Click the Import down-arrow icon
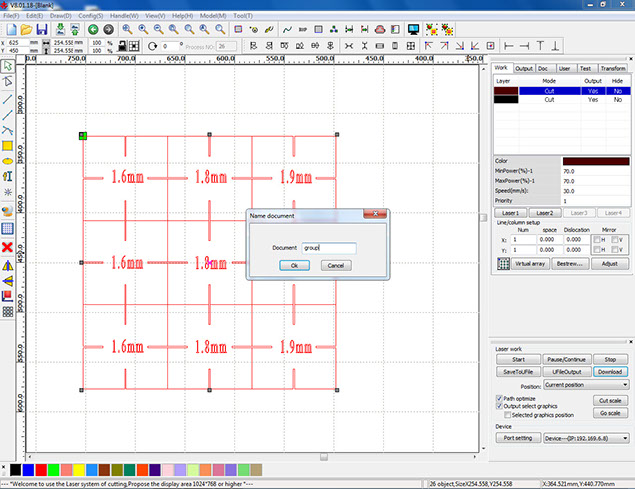 click(60, 29)
